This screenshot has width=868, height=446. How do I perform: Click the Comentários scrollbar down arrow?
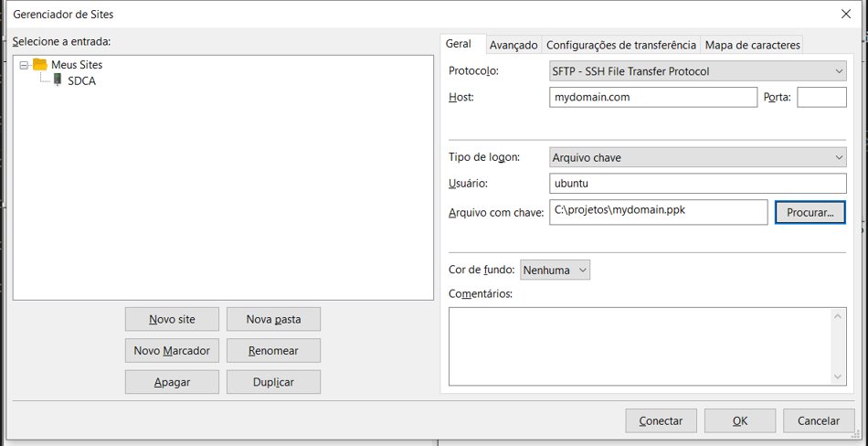837,377
